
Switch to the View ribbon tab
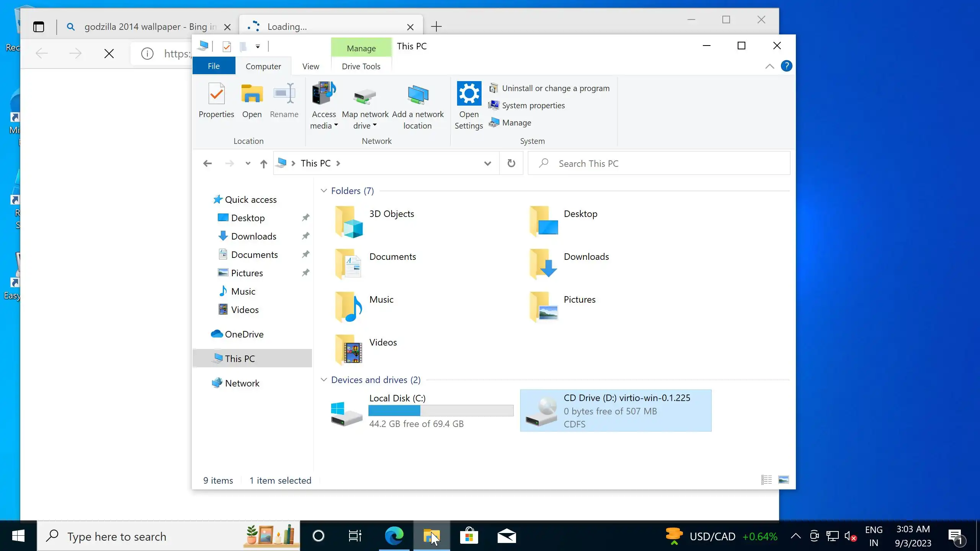[x=310, y=67]
